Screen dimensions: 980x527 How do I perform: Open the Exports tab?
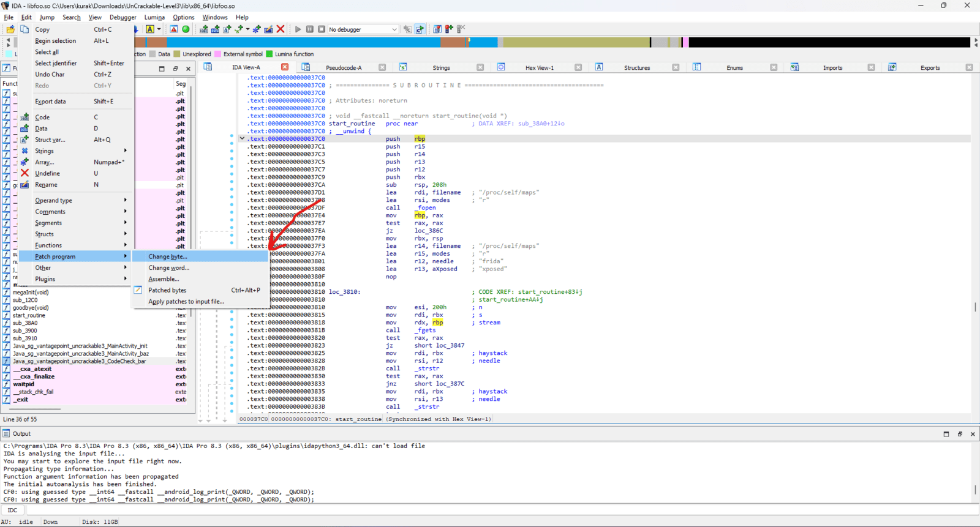[930, 68]
